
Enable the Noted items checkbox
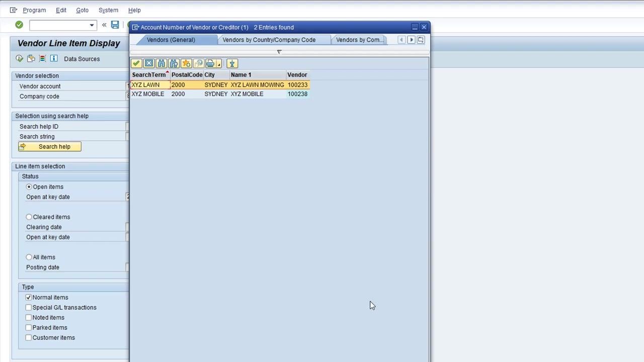tap(29, 317)
